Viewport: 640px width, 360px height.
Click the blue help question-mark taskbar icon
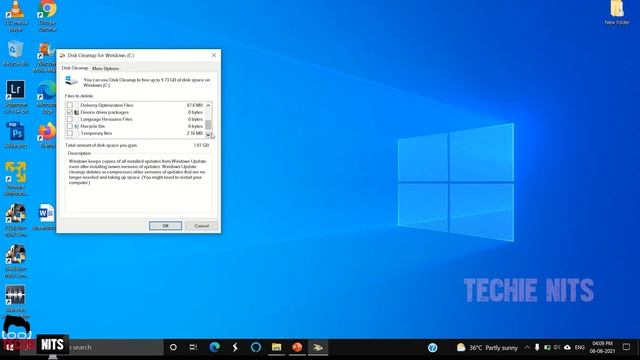click(x=433, y=347)
